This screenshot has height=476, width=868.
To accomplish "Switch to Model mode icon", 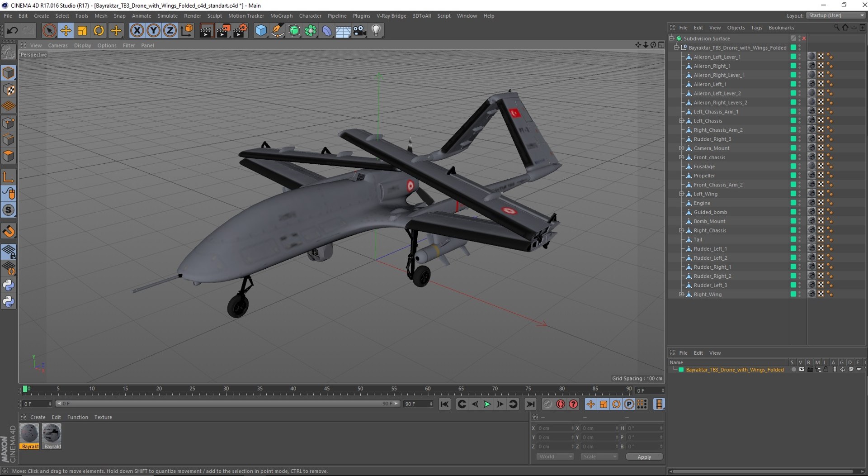I will pyautogui.click(x=9, y=73).
